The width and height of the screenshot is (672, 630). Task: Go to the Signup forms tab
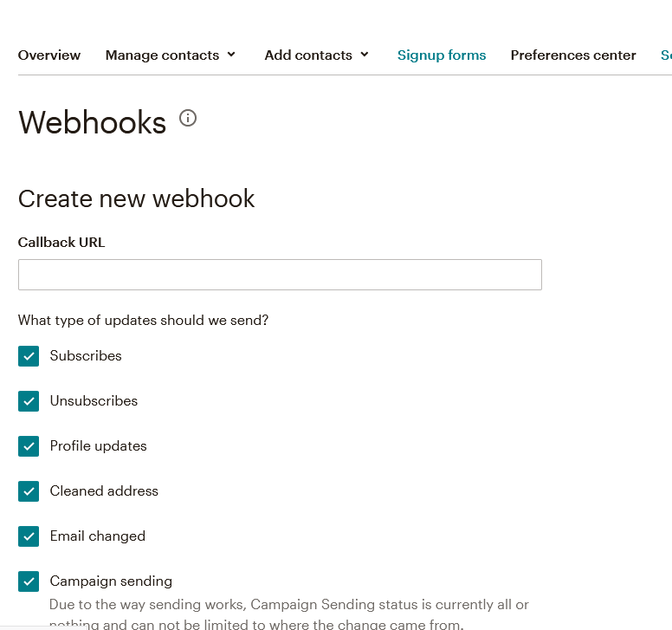click(442, 55)
